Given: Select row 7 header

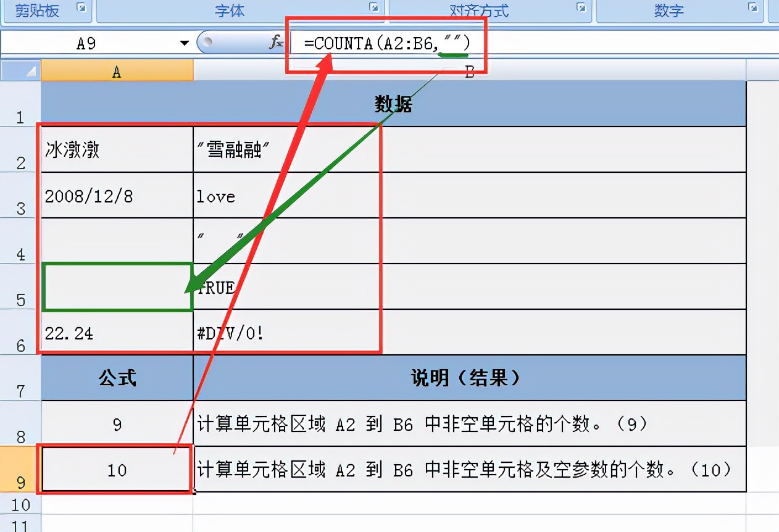Looking at the screenshot, I should click(20, 378).
